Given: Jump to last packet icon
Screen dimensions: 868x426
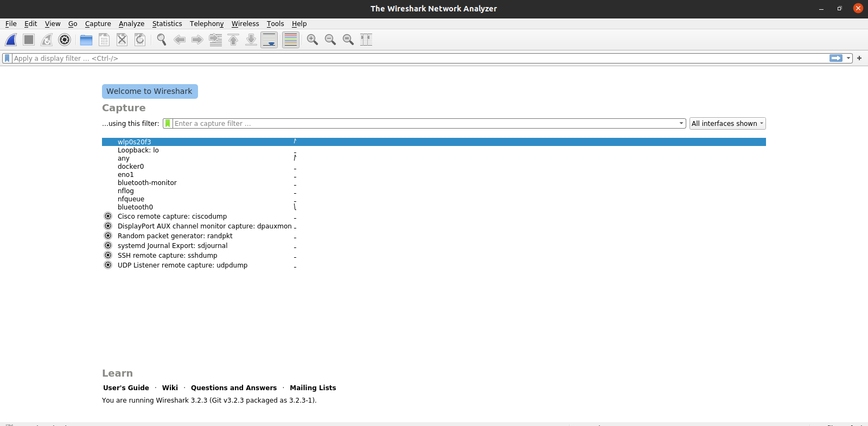Looking at the screenshot, I should pos(251,40).
